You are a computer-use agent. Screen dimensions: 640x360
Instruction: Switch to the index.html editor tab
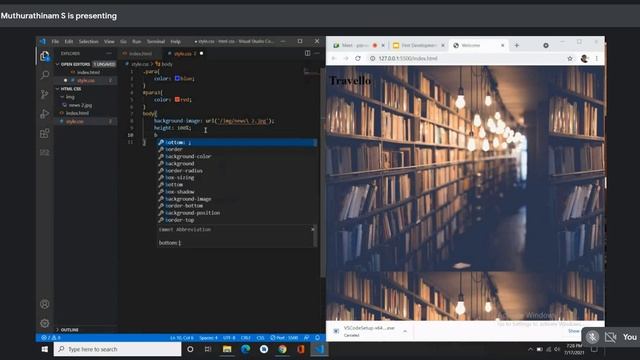(140, 53)
